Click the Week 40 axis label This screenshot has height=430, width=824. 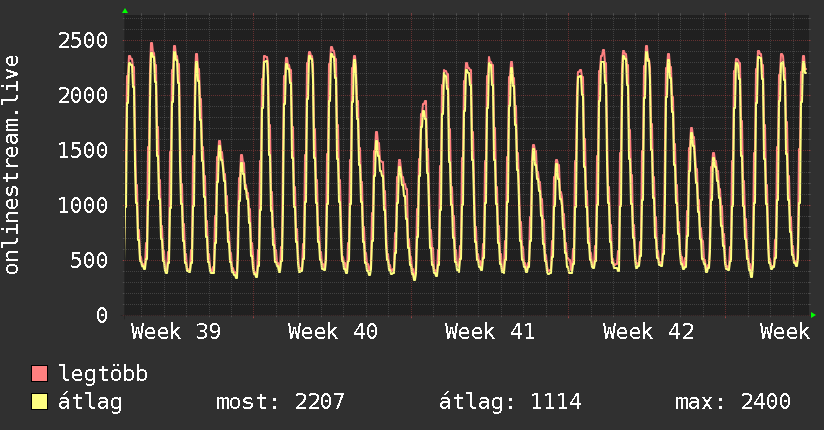pos(333,332)
